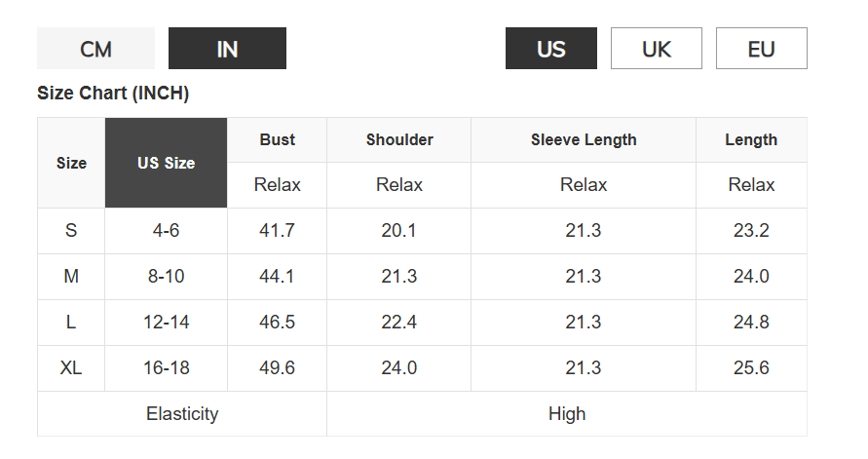The height and width of the screenshot is (459, 868).
Task: Switch to UK sizing
Action: coord(656,49)
